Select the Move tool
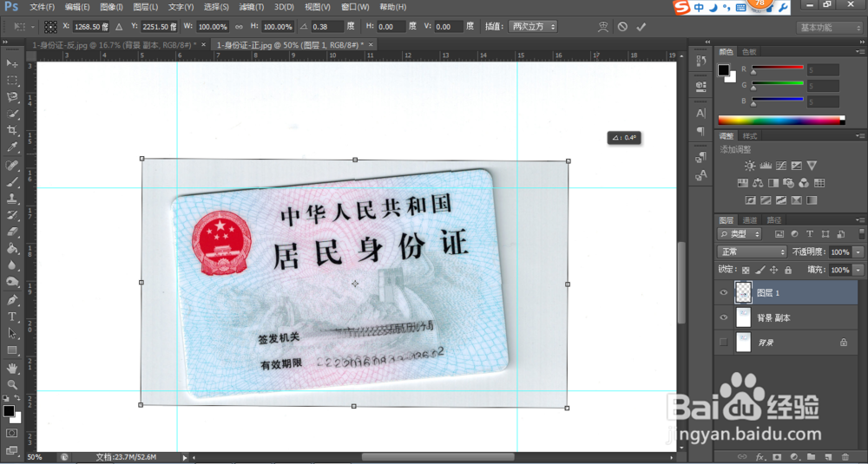Screen dimensions: 868x464 coord(12,63)
